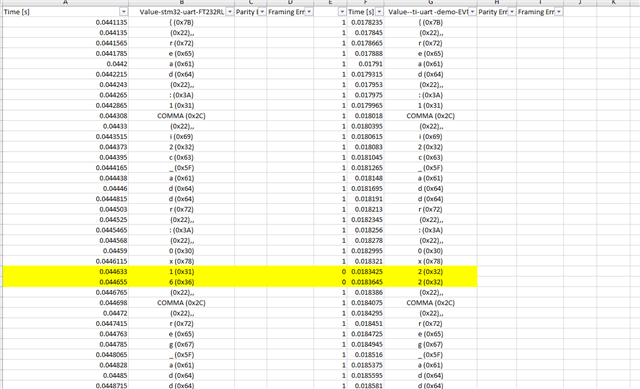The height and width of the screenshot is (389, 640).
Task: Open filter dropdown in column E header
Action: click(x=342, y=12)
